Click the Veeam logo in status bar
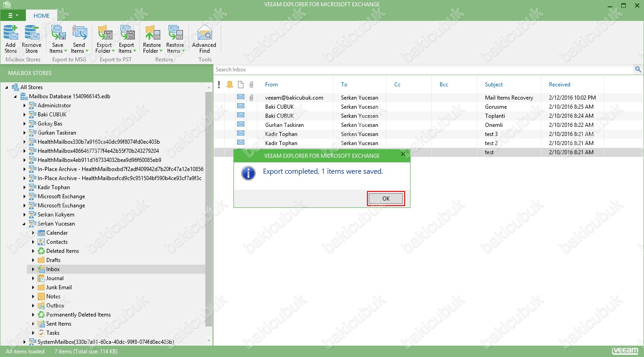Image resolution: width=644 pixels, height=357 pixels. point(626,351)
